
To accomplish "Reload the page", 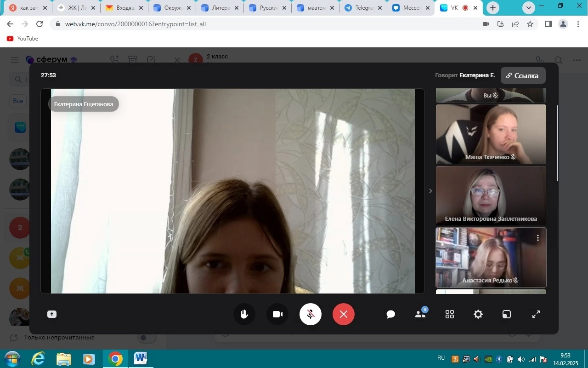I will click(40, 24).
